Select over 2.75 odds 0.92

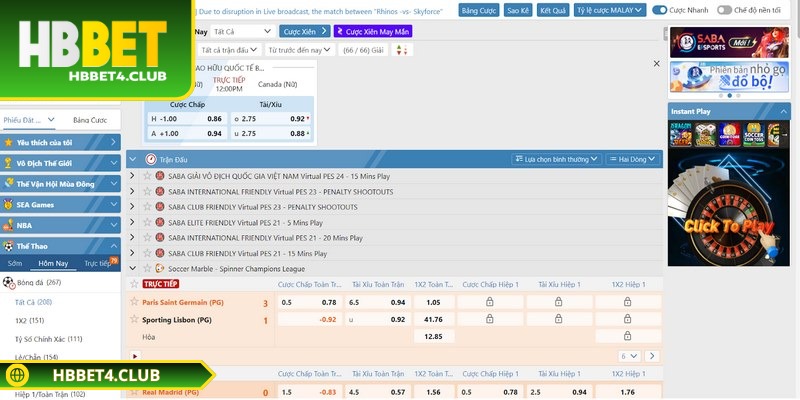tap(272, 119)
